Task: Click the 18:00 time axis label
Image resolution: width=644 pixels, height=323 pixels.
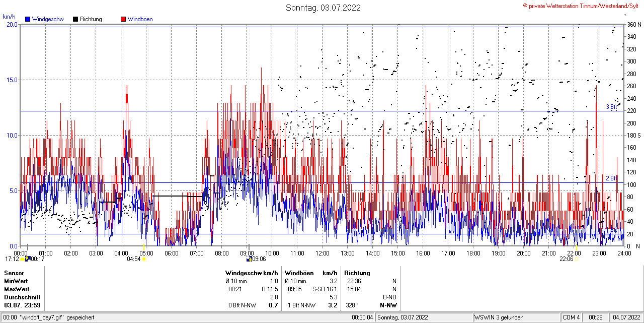Action: tap(473, 253)
